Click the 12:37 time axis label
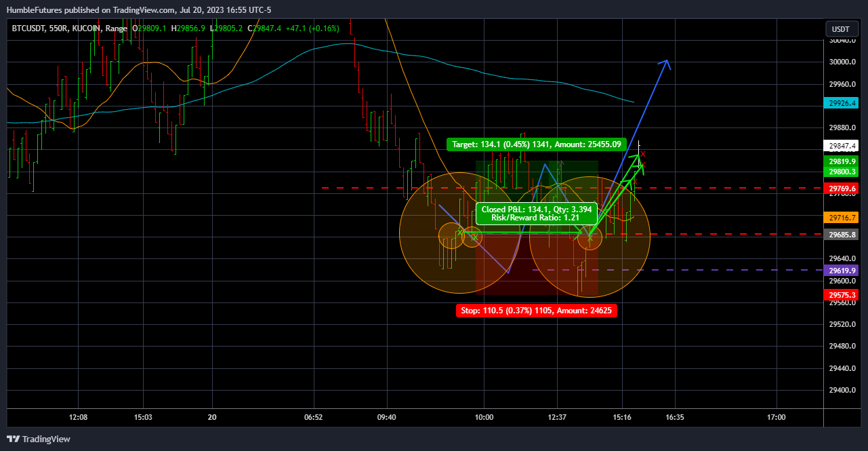 pos(557,417)
